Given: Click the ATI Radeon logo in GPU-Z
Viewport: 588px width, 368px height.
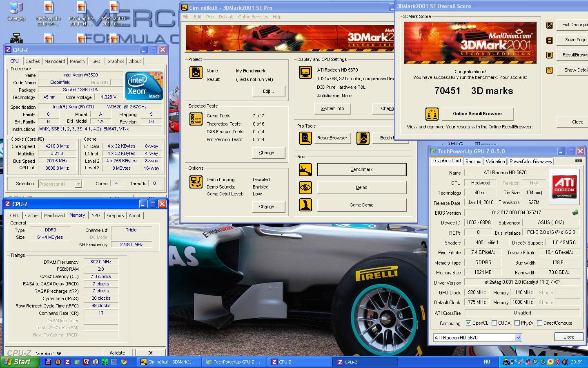Looking at the screenshot, I should (564, 187).
